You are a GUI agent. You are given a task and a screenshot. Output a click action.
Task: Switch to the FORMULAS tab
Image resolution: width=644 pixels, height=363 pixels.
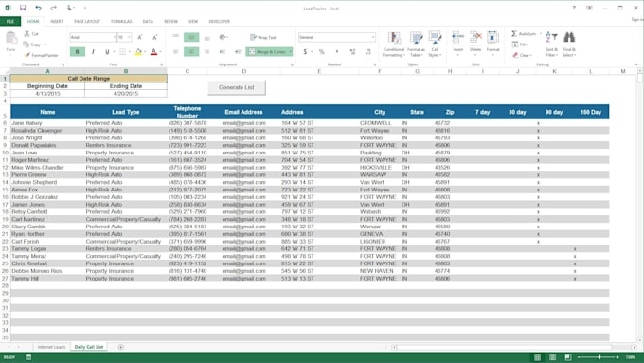point(121,21)
